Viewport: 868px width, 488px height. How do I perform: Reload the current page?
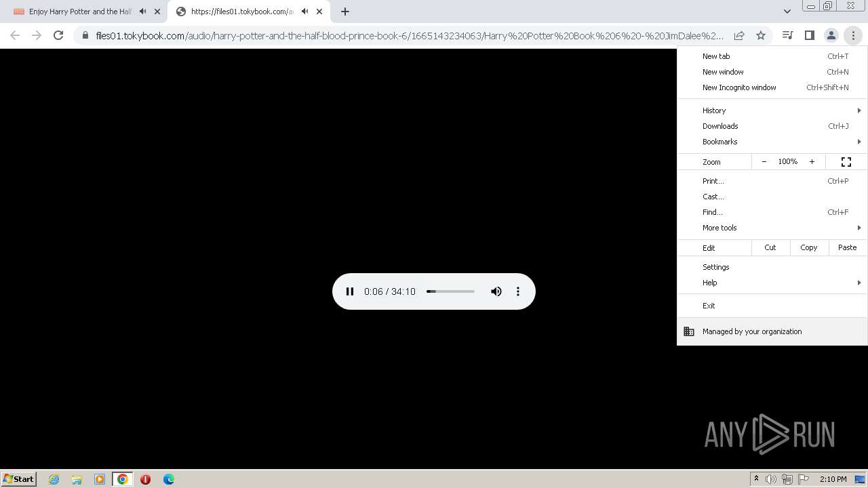click(58, 35)
